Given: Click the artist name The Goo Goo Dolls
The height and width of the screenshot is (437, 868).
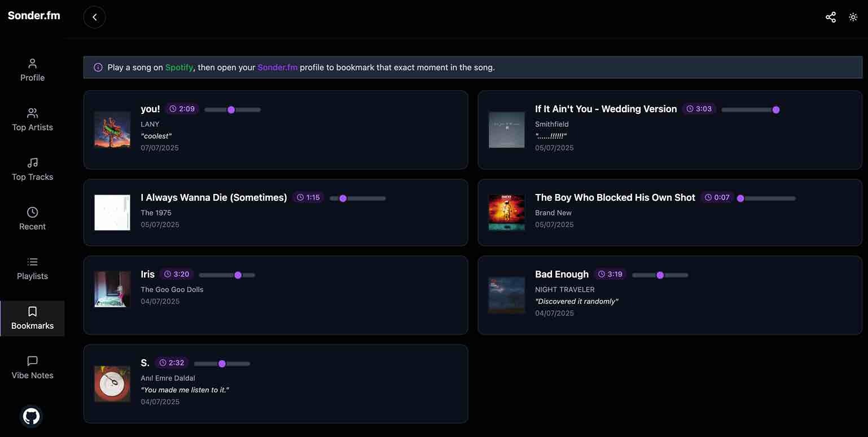Looking at the screenshot, I should click(x=172, y=289).
